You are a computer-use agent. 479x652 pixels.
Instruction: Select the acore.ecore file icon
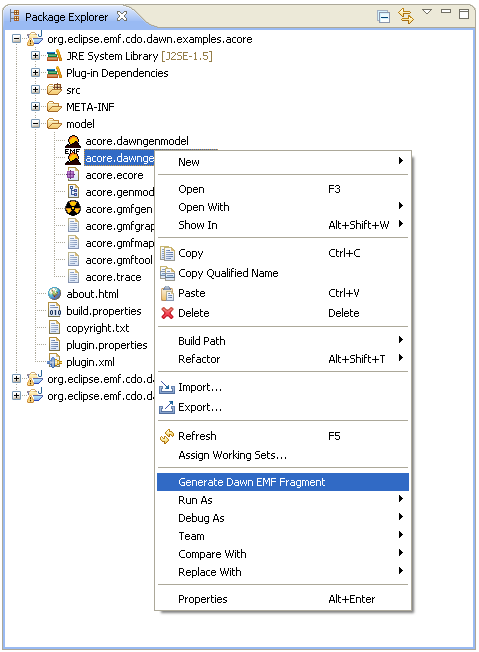coord(73,175)
